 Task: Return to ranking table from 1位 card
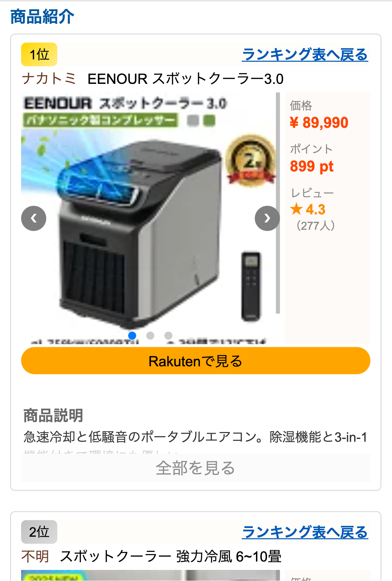305,54
